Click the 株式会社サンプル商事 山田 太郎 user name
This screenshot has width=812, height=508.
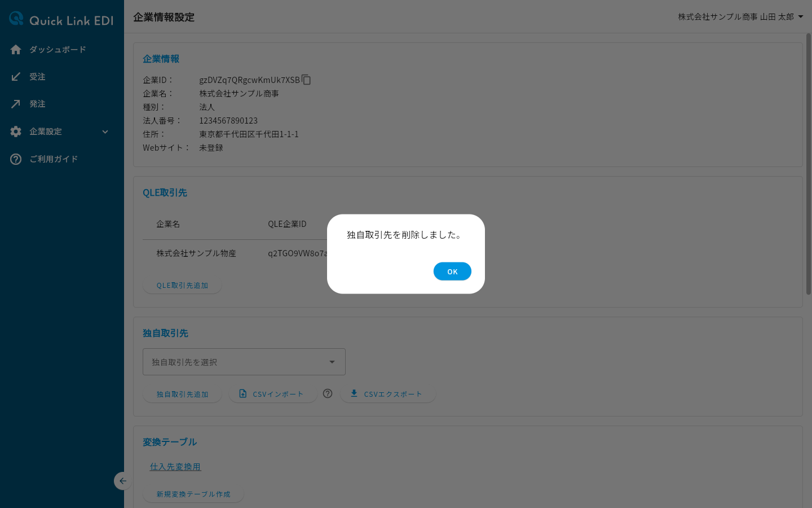coord(736,17)
